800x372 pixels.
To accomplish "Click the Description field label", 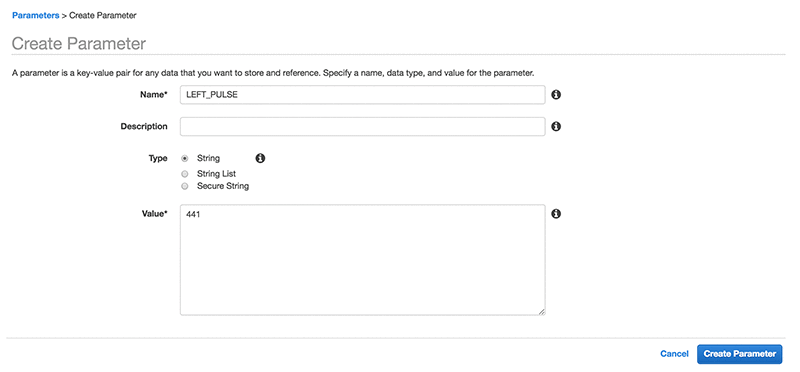I will pos(144,127).
